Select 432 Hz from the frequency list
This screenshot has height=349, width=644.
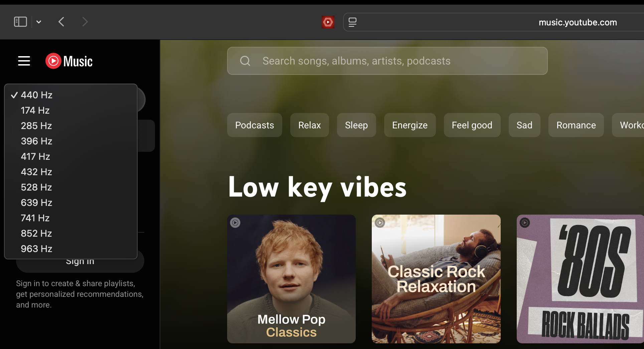coord(36,172)
